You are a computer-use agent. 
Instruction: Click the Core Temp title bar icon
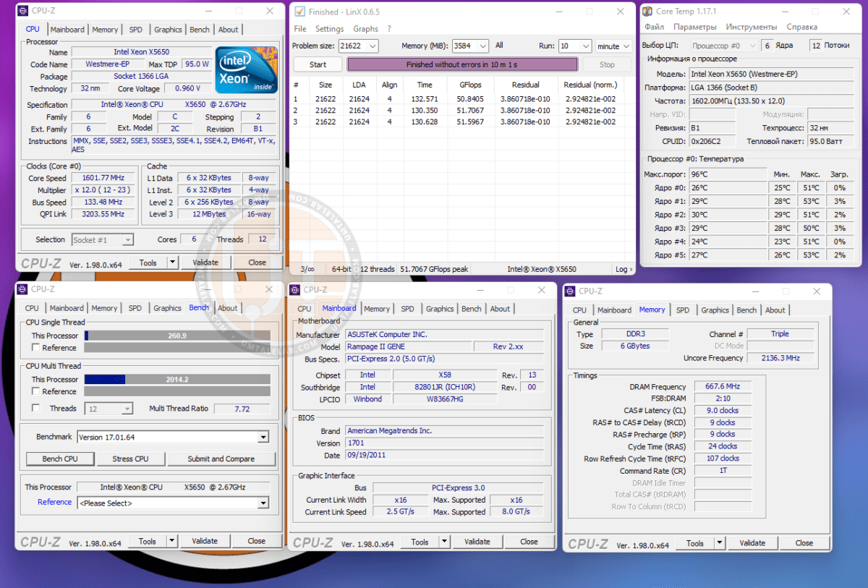pyautogui.click(x=647, y=12)
